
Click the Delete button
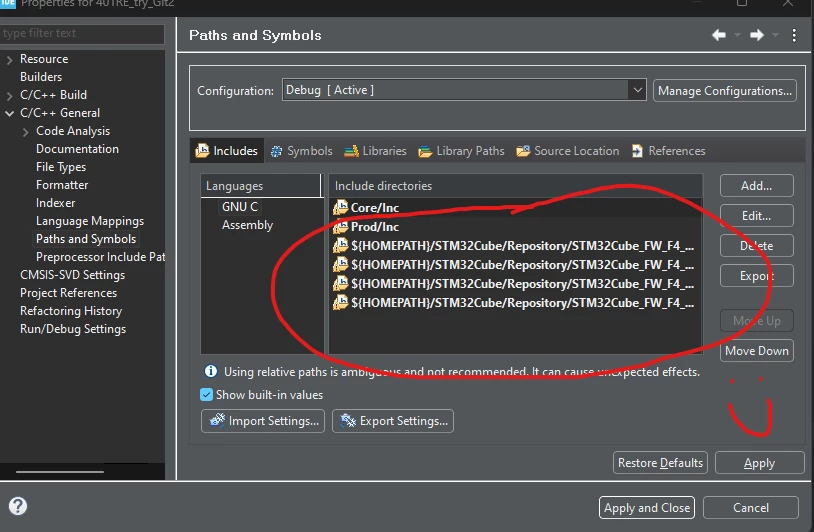[756, 245]
